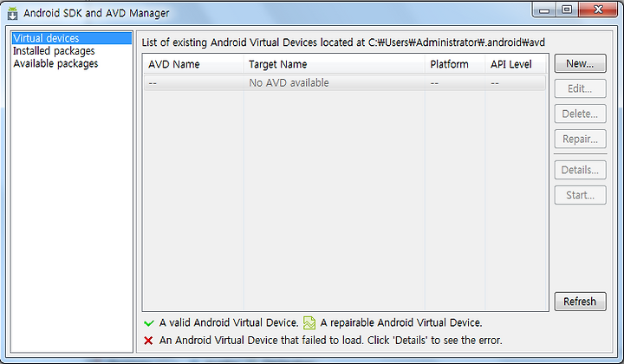The height and width of the screenshot is (364, 624).
Task: Open the Available packages section
Action: click(55, 63)
